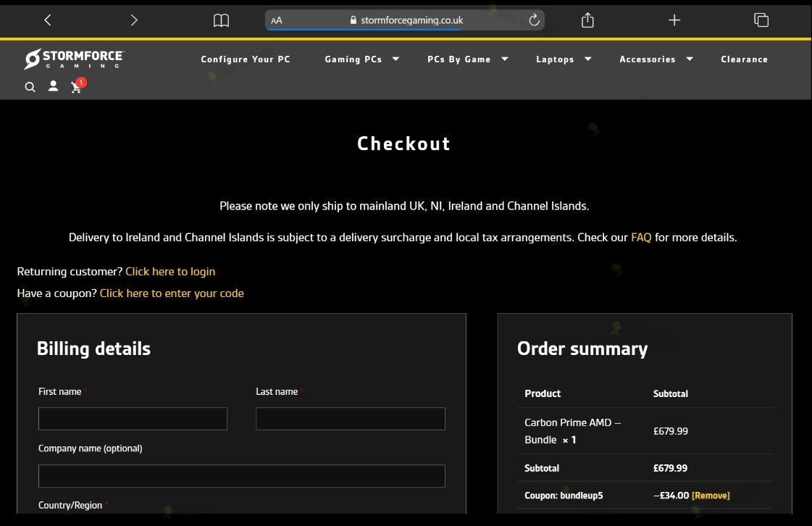Expand the Laptops dropdown arrow
812x526 pixels.
[587, 59]
